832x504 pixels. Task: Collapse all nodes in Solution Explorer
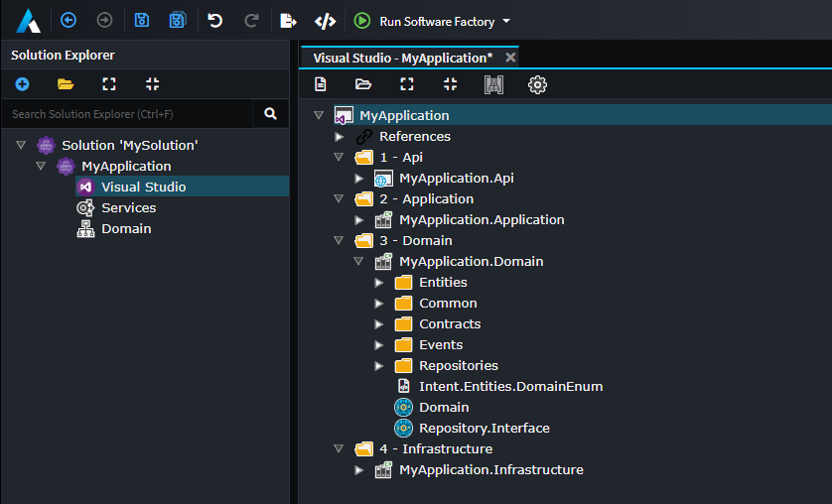(x=152, y=83)
